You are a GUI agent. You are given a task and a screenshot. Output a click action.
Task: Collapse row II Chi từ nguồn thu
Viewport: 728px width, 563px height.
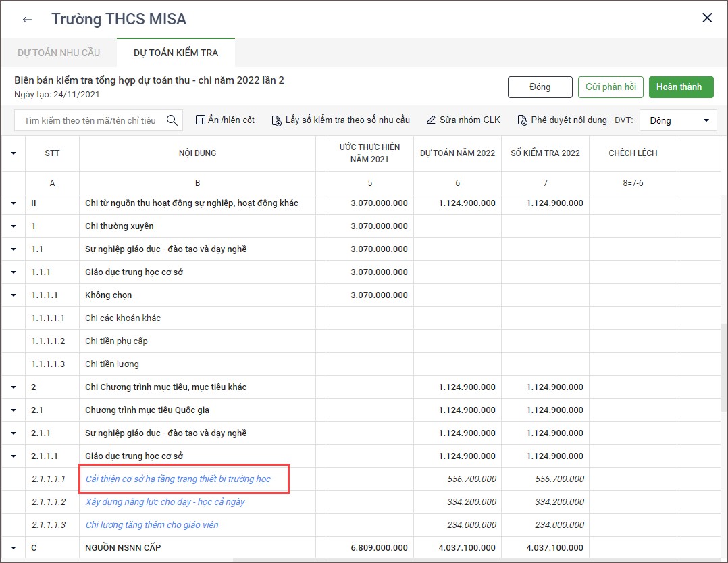tap(13, 203)
